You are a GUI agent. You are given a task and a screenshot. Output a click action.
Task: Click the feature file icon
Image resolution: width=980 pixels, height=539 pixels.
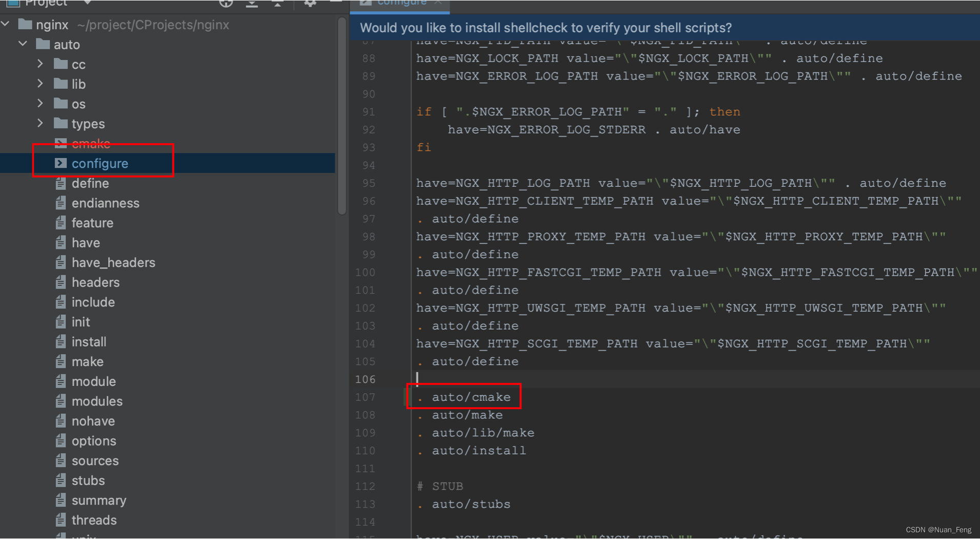pyautogui.click(x=61, y=222)
